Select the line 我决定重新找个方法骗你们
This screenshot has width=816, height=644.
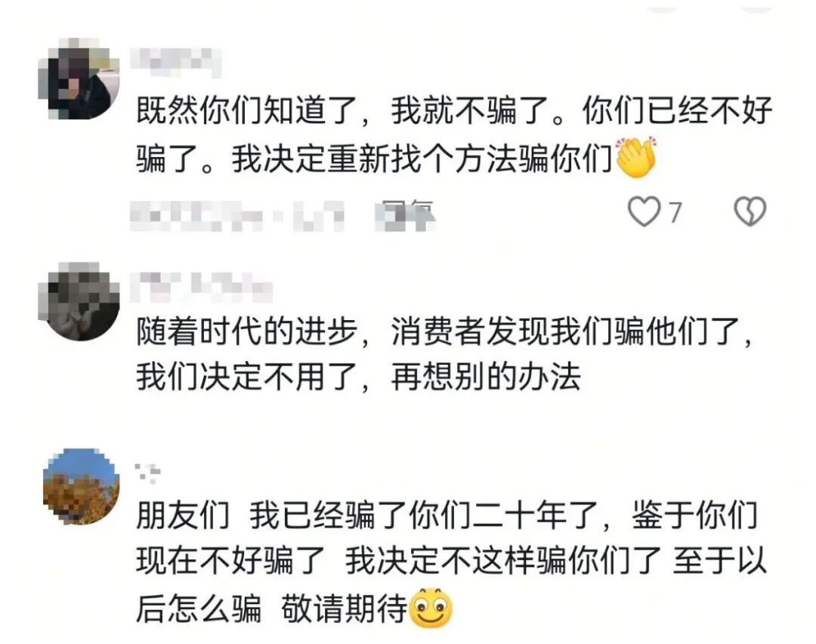pyautogui.click(x=422, y=158)
